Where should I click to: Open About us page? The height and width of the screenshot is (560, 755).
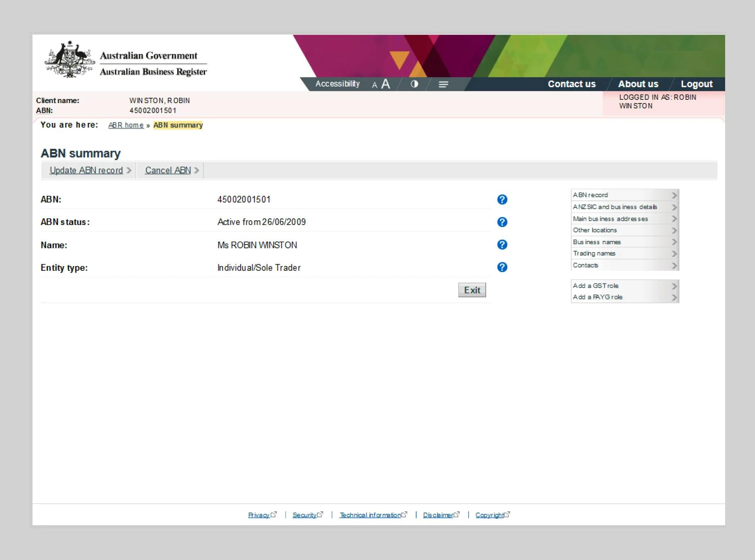click(638, 84)
